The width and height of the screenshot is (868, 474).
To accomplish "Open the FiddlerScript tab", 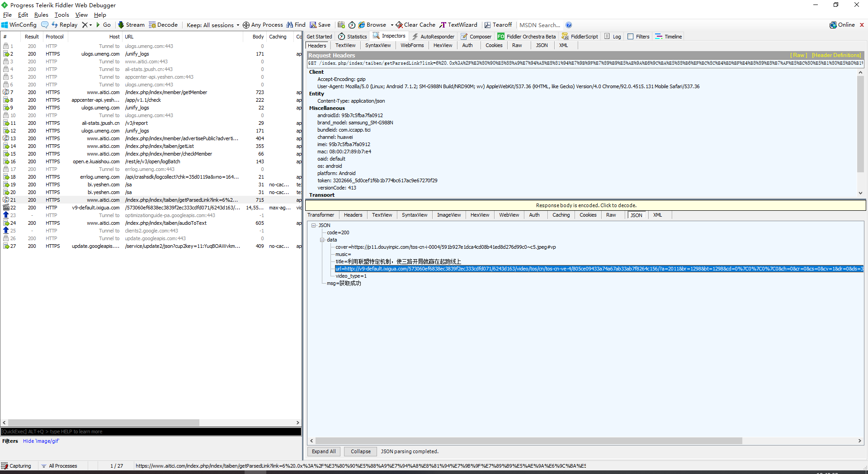I will click(x=580, y=37).
